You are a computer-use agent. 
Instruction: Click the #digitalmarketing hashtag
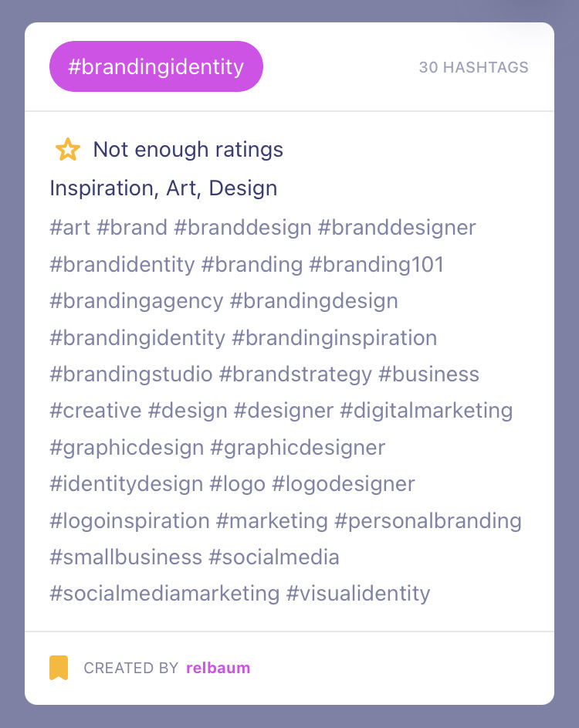426,411
